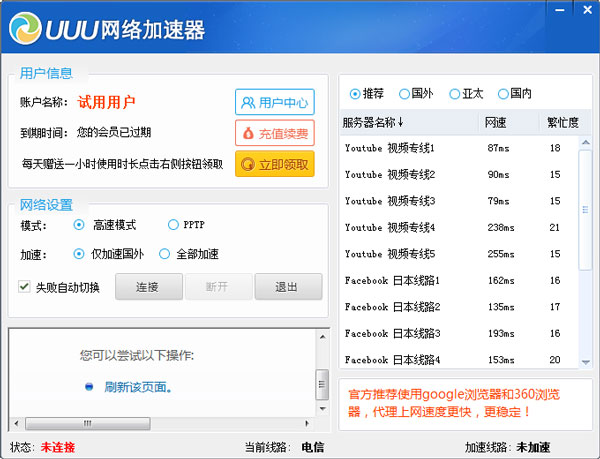Choose 仅加速国外 acceleration option
600x459 pixels.
79,254
